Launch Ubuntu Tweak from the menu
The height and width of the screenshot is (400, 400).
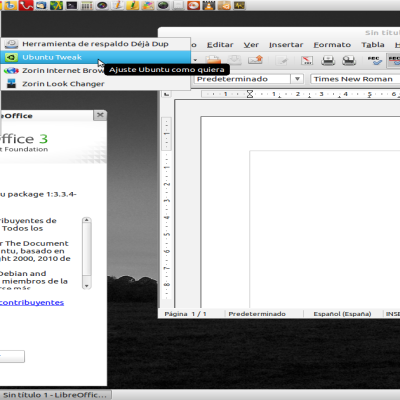96,57
